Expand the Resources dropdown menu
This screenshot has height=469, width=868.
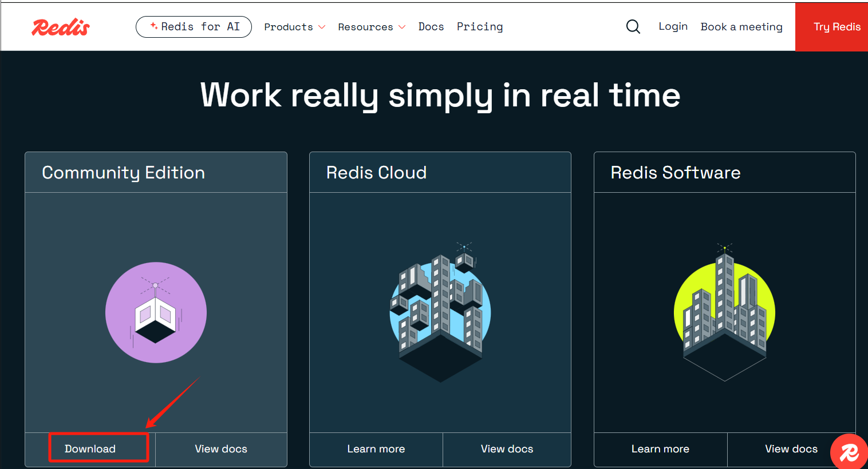[x=372, y=27]
